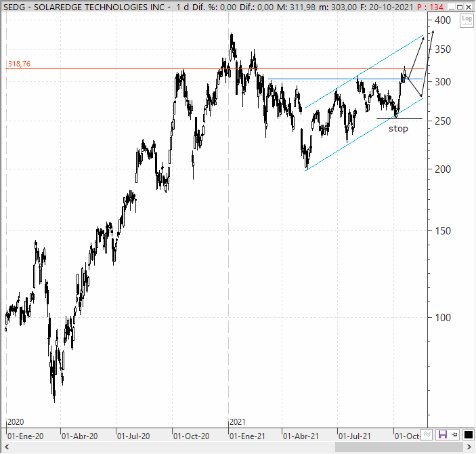This screenshot has height=454, width=476.
Task: Click the 01-Jul-20 date label
Action: coord(133,436)
